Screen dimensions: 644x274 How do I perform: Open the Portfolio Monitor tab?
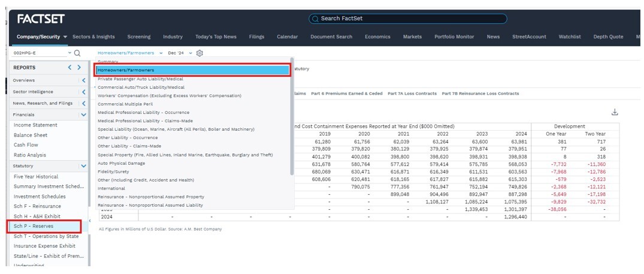click(454, 37)
